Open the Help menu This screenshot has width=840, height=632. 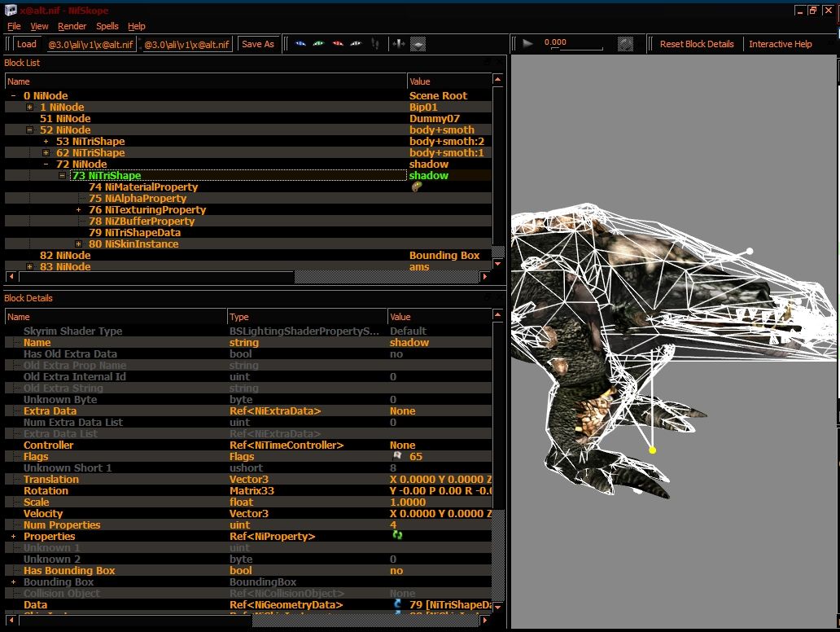coord(137,26)
